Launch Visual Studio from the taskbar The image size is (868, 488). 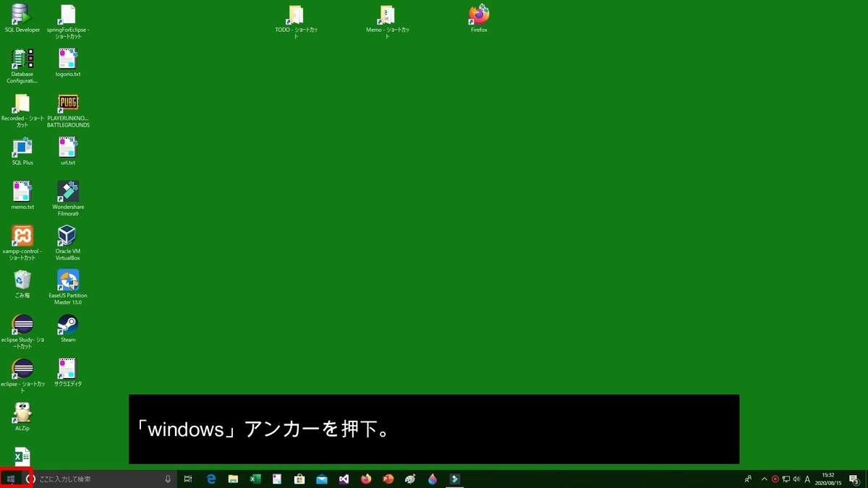click(344, 479)
